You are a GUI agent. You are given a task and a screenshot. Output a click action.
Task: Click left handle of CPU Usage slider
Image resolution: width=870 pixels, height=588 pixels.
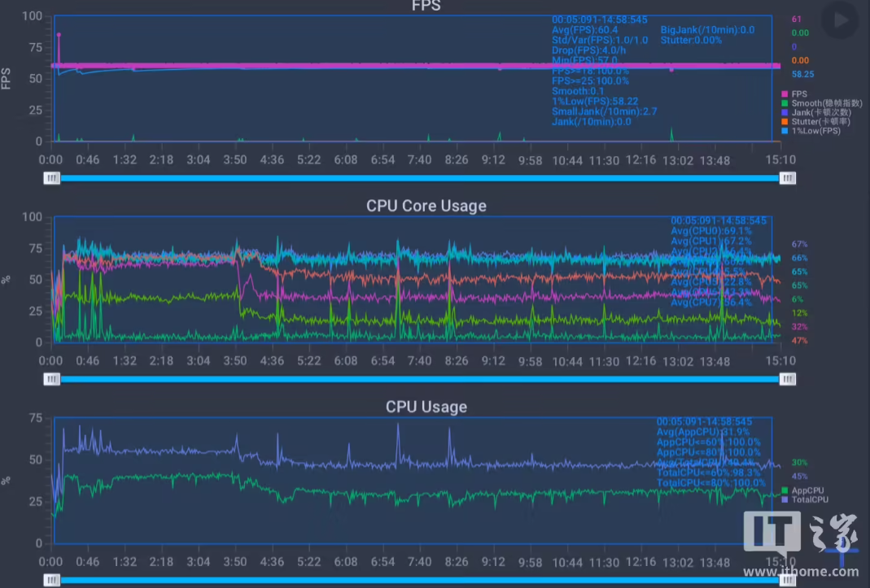click(x=52, y=580)
